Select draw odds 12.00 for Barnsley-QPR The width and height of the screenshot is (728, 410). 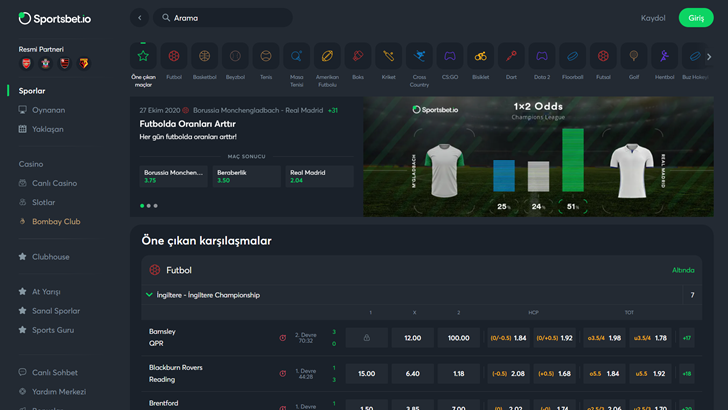coord(412,338)
